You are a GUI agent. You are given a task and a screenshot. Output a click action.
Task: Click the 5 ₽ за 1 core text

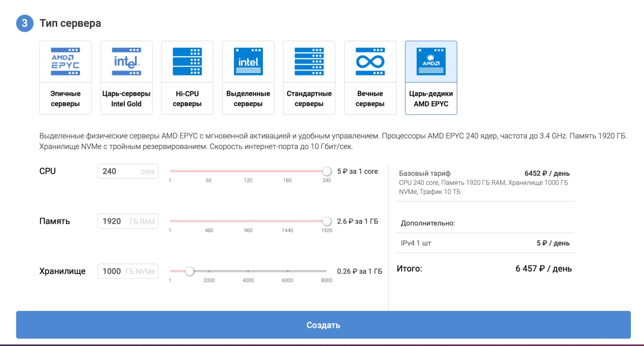coord(357,171)
